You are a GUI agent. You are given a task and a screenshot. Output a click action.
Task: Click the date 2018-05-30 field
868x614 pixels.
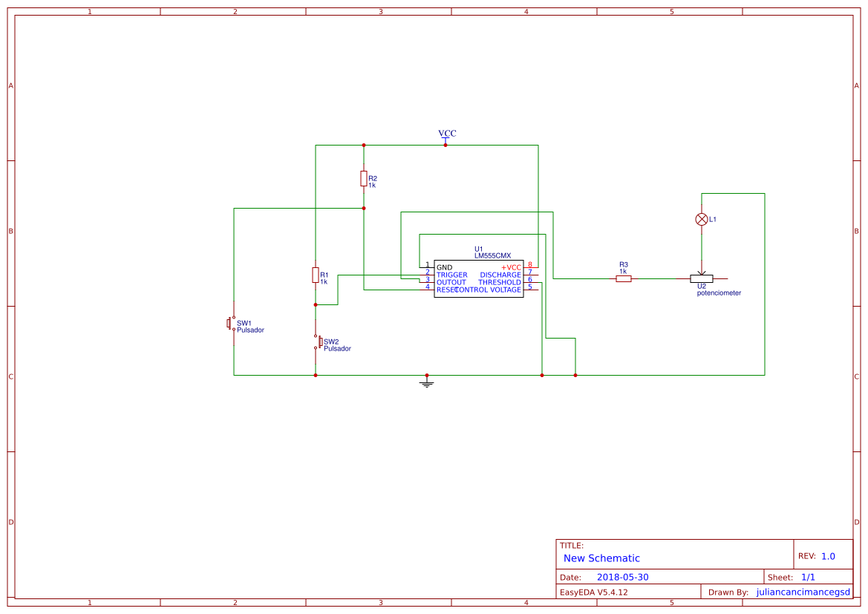(622, 578)
